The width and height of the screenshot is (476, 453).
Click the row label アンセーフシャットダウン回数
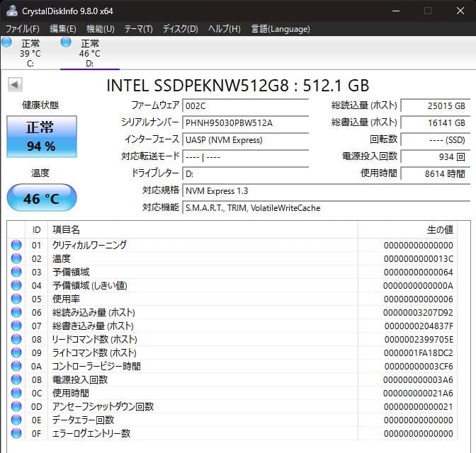pyautogui.click(x=103, y=406)
